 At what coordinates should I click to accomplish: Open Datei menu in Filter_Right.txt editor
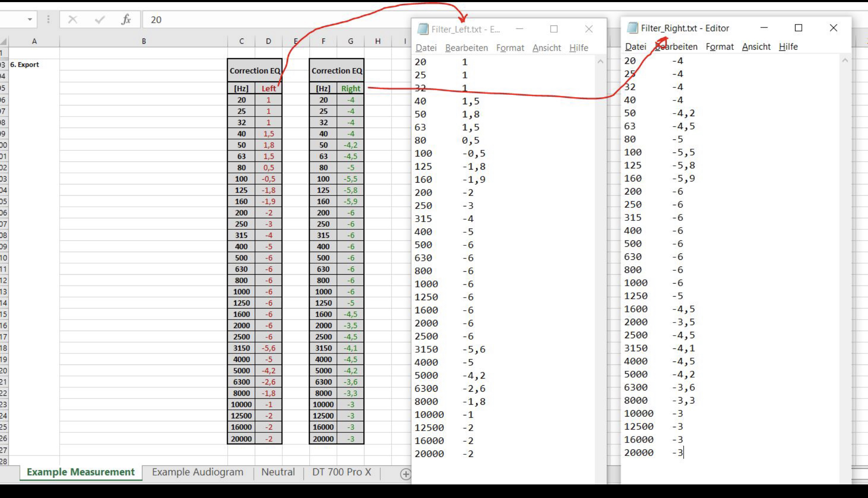pyautogui.click(x=636, y=47)
